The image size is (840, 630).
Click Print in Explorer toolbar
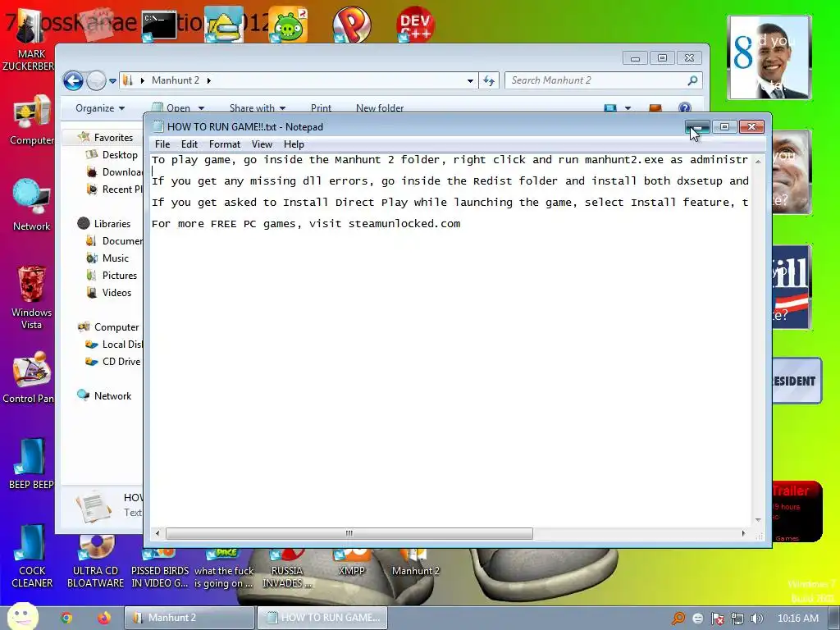pos(321,108)
